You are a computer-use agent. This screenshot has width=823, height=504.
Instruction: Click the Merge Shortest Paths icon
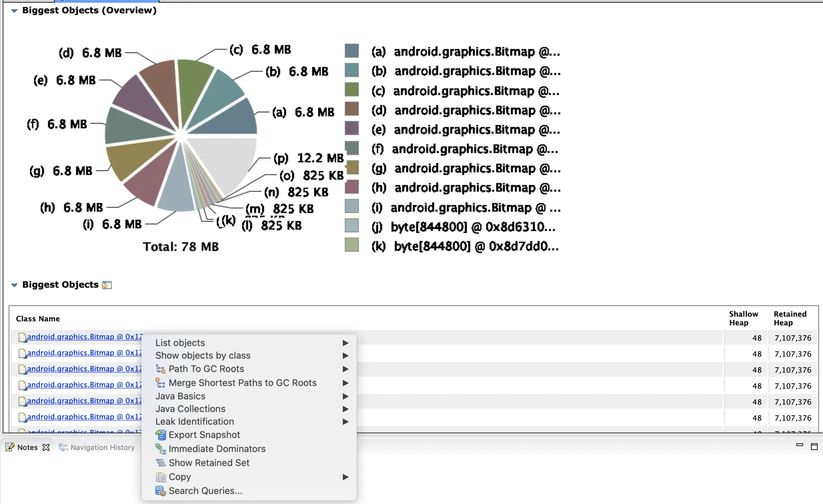160,383
